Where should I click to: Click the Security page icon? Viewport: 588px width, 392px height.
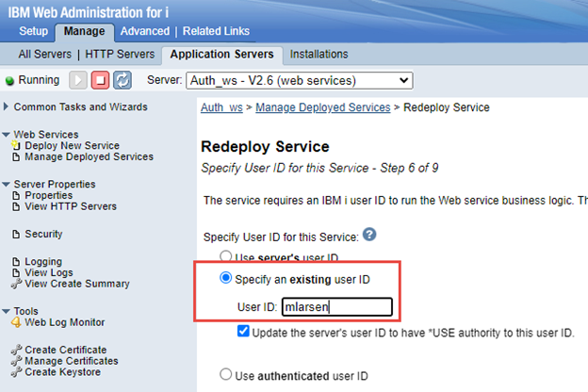point(16,234)
